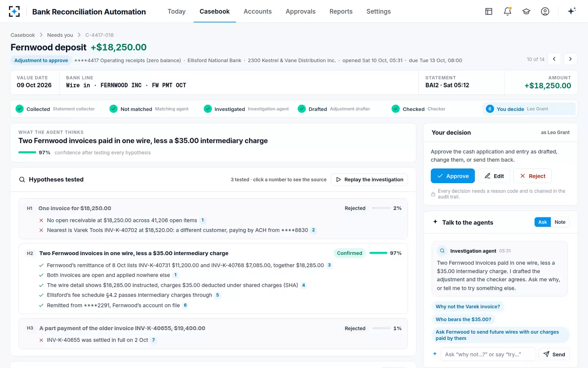Send the message to the agents

click(554, 354)
